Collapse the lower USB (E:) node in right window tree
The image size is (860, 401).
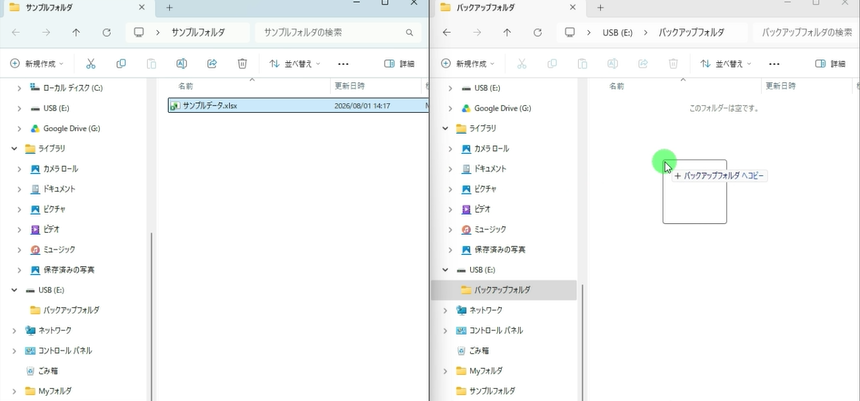(x=445, y=270)
